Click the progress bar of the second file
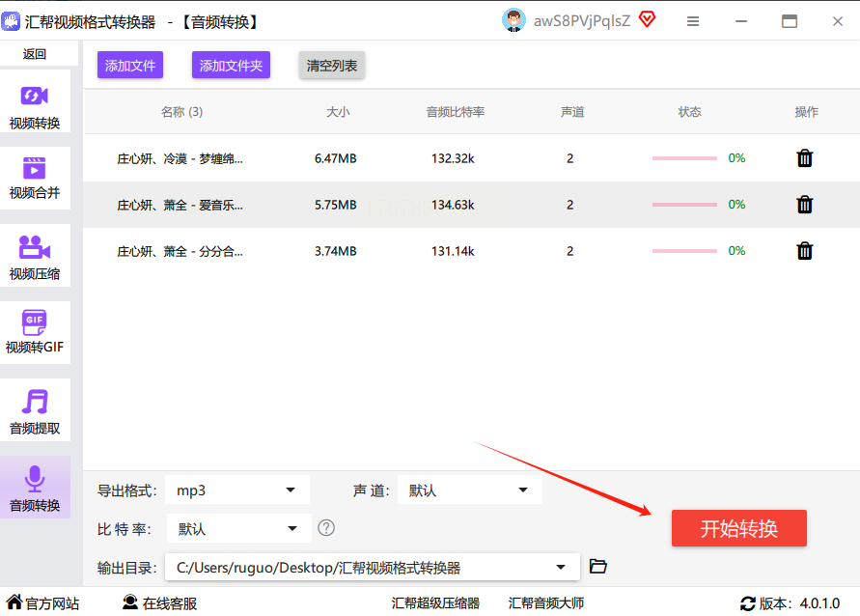860x616 pixels. pos(684,205)
